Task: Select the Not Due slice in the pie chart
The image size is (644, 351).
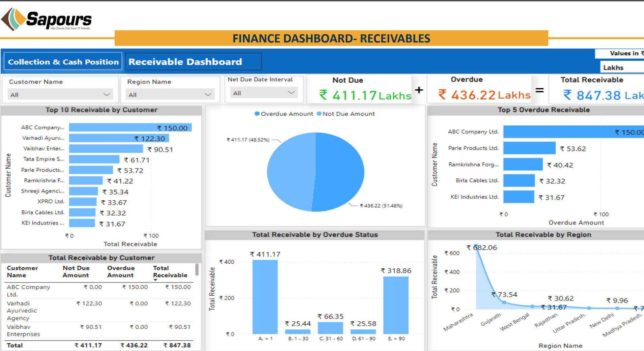Action: tap(292, 172)
